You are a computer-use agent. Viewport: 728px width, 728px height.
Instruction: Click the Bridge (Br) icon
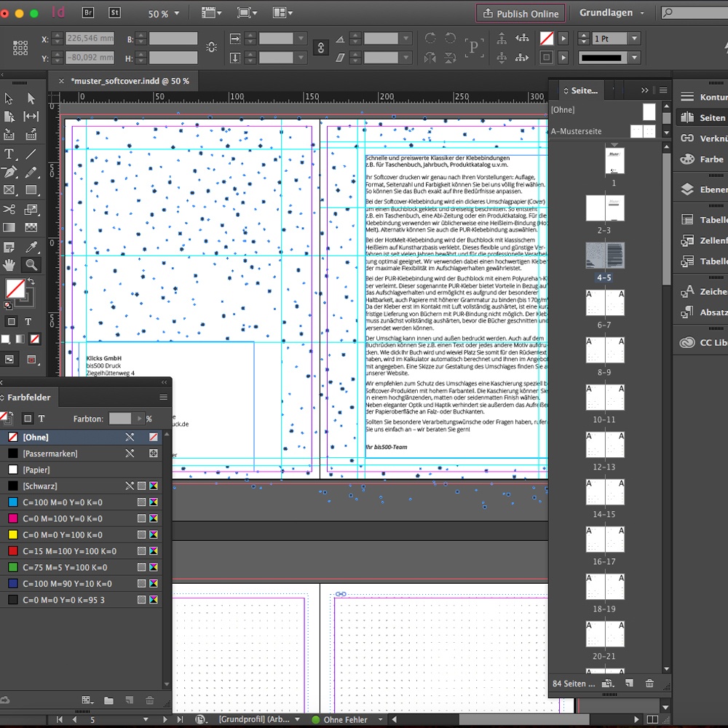[88, 12]
